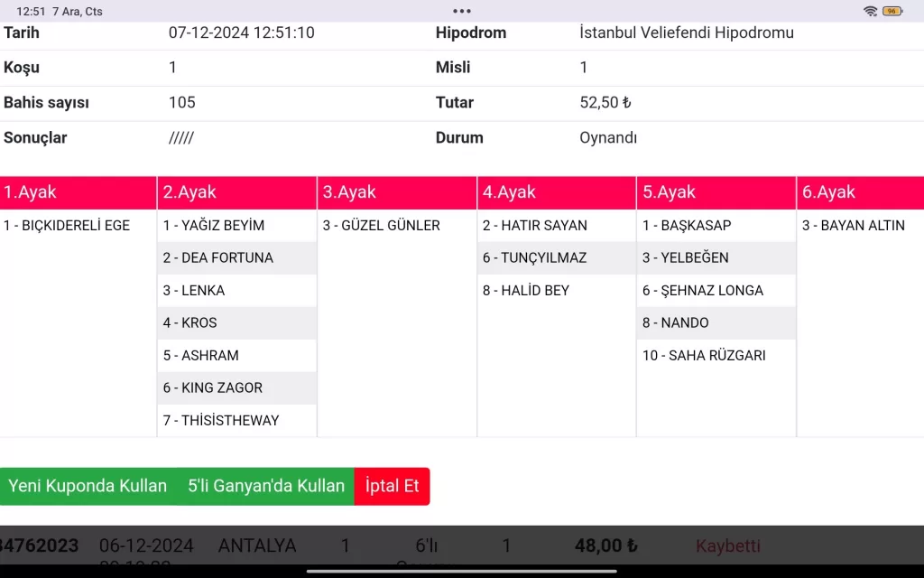Select GÜZEL GÜNLER in 3.Ayak
Screen dimensions: 924x578
pos(397,226)
